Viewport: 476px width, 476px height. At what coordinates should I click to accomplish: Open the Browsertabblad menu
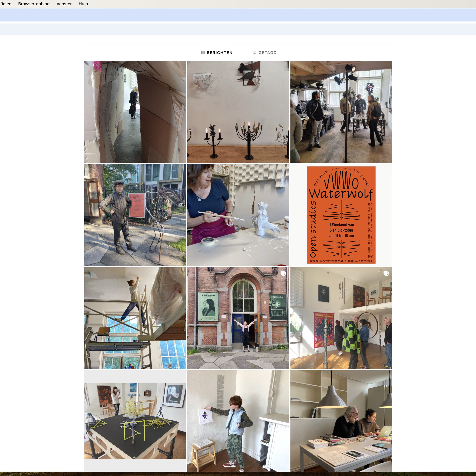pos(34,4)
